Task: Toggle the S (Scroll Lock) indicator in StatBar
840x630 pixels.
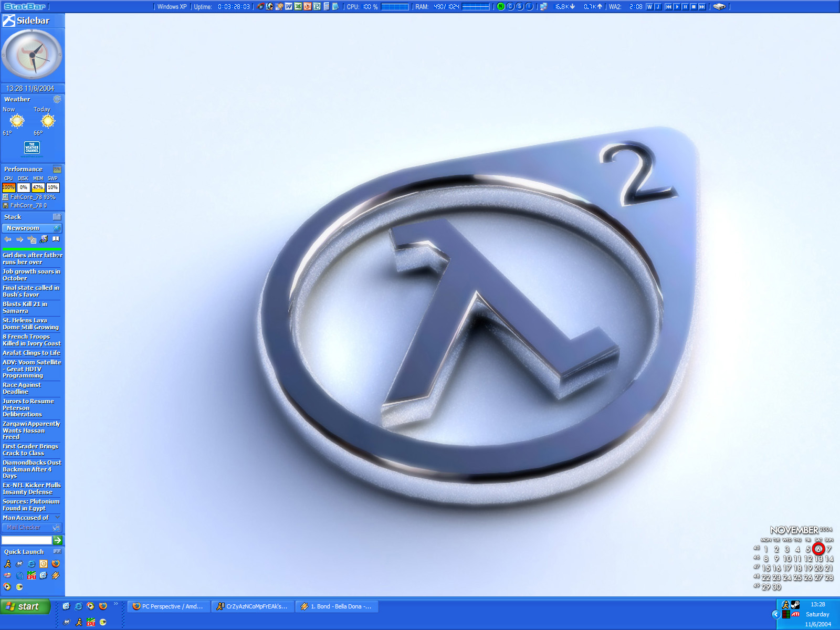Action: [x=519, y=6]
